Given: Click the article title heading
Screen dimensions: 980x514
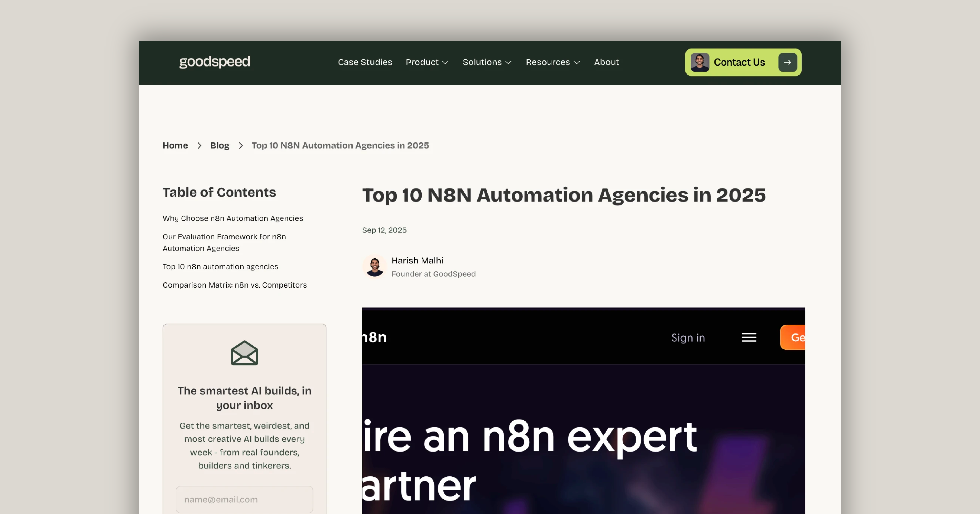Looking at the screenshot, I should pyautogui.click(x=564, y=195).
